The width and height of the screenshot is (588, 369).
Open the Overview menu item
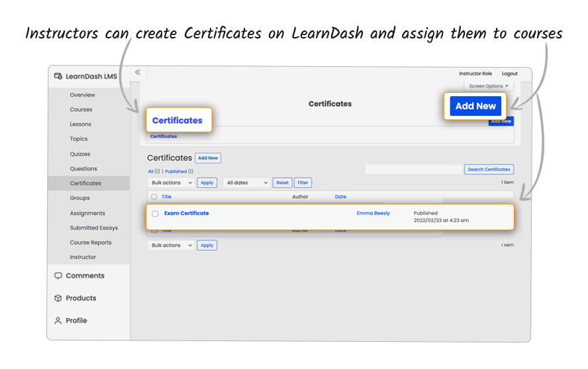tap(82, 95)
